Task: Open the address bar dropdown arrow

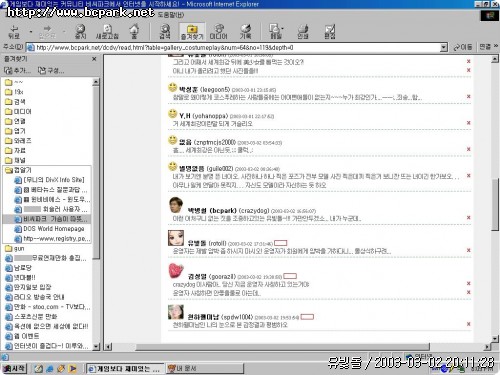Action: click(444, 47)
